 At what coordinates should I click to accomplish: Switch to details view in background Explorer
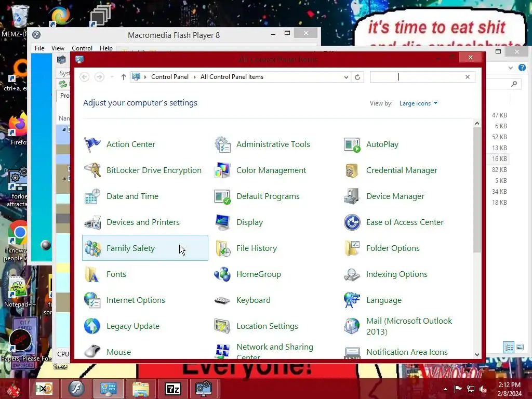pos(509,347)
